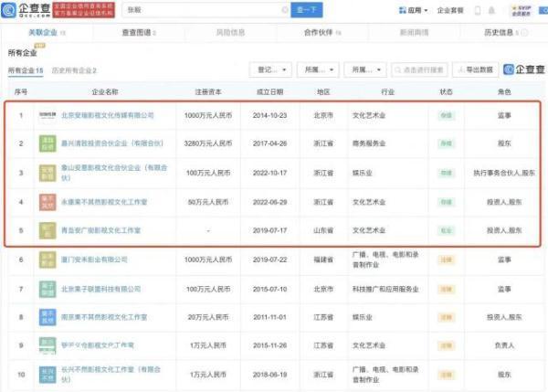The image size is (548, 392).
Task: Click the date cell 2022-10-17
Action: tap(269, 173)
